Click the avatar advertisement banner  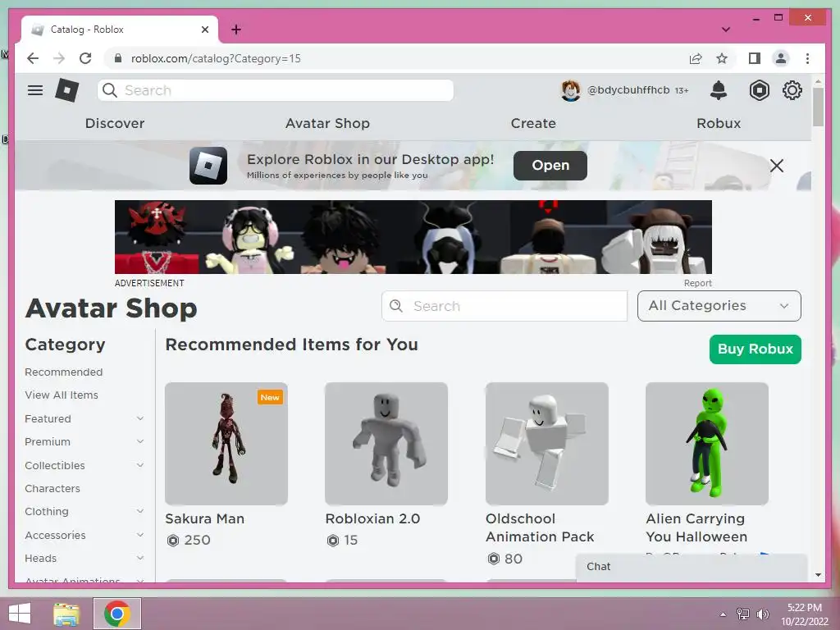(x=413, y=237)
